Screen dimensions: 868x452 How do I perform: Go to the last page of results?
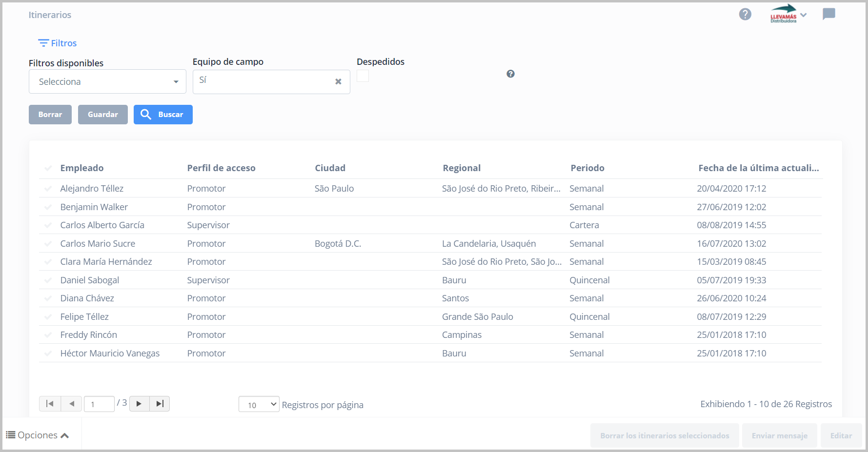(160, 404)
